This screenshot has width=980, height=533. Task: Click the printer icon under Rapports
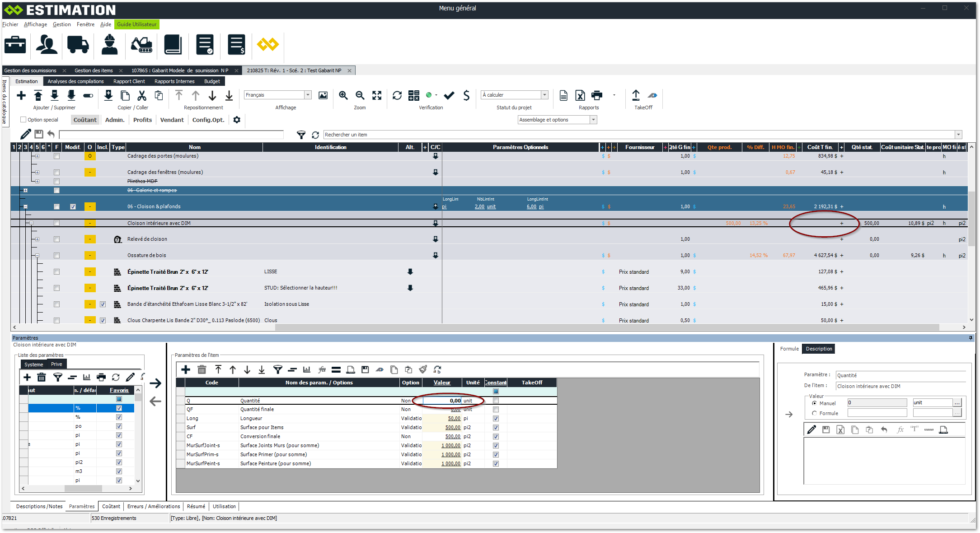tap(597, 95)
